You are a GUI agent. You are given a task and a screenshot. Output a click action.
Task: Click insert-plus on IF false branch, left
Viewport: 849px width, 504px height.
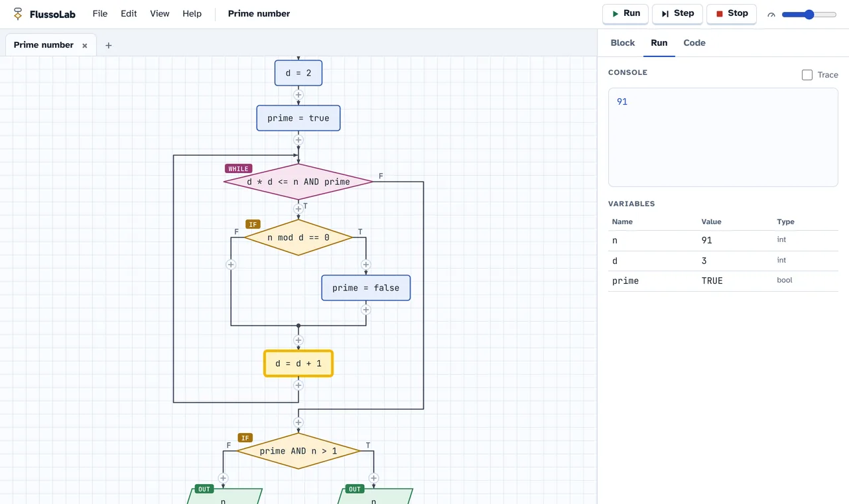[x=231, y=265]
